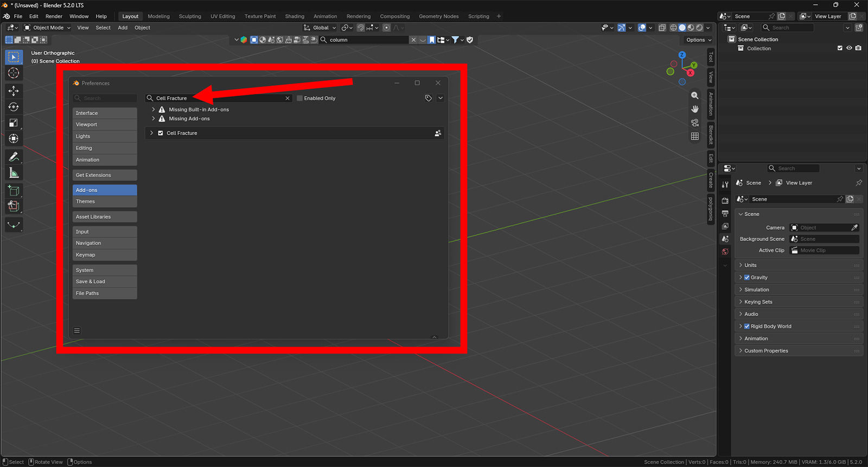Toggle snapping magnet in the viewport header

tap(361, 28)
